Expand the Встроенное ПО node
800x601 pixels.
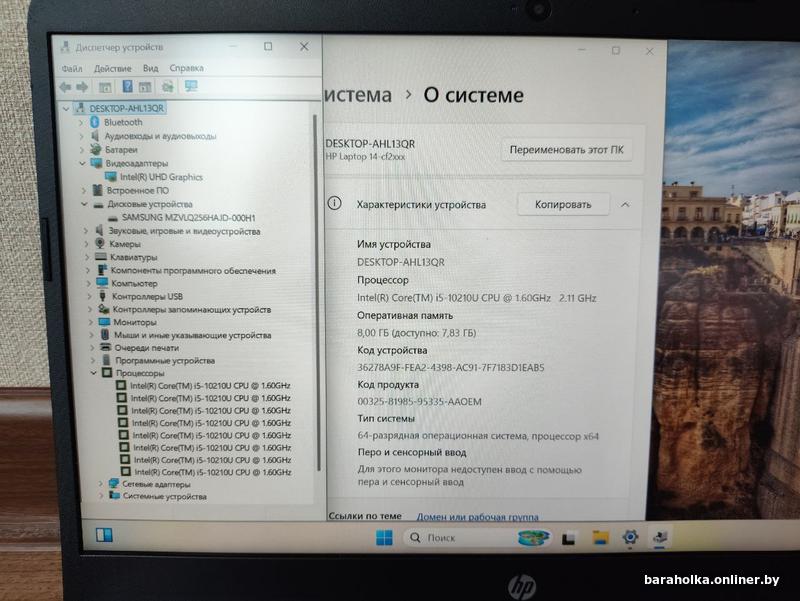pyautogui.click(x=84, y=190)
